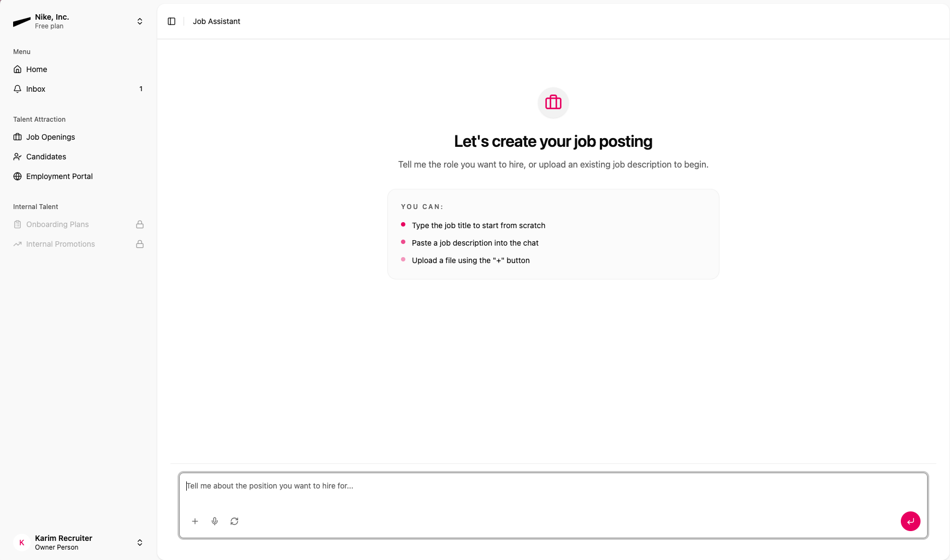Activate the microphone voice input icon
950x560 pixels.
point(215,521)
